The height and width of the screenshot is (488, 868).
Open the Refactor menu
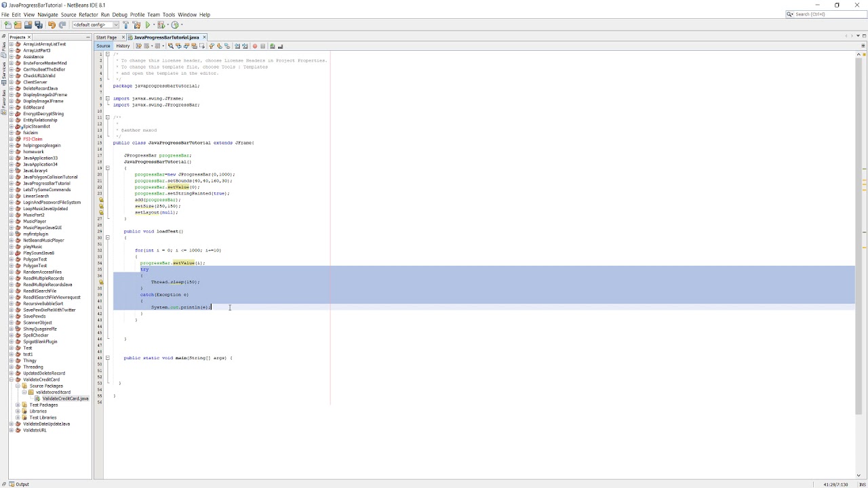(x=88, y=14)
